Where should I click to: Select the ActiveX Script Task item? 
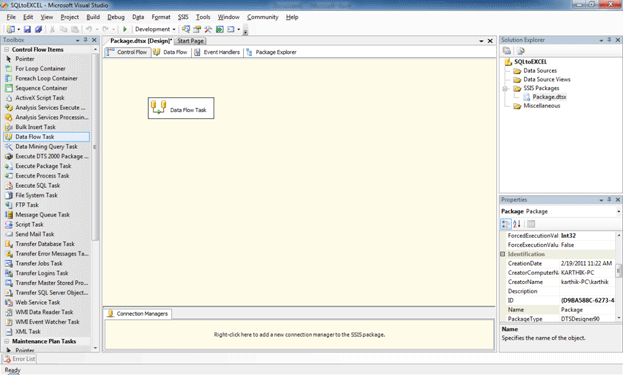39,98
